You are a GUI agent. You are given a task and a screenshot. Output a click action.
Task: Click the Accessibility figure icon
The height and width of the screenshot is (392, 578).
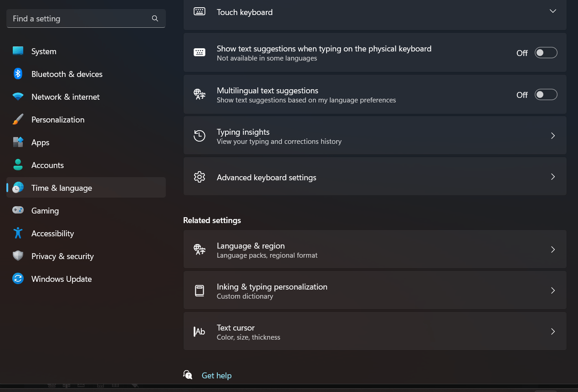(18, 233)
